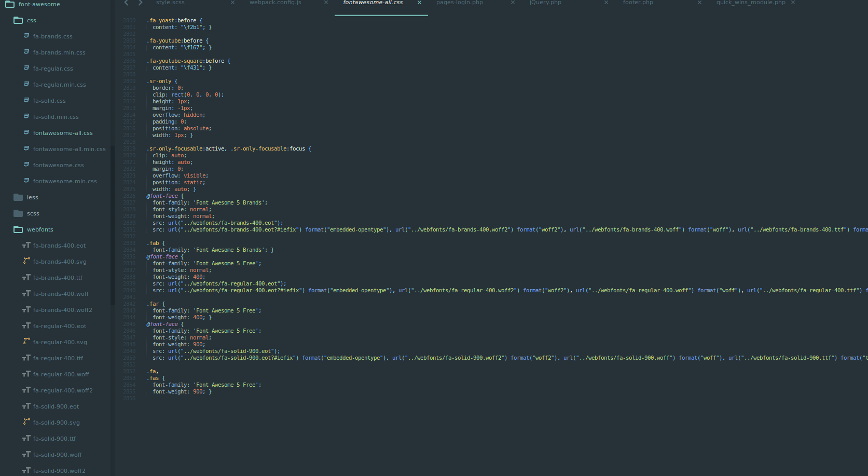This screenshot has width=868, height=476.
Task: Click the SVG icon beside fa-regular-400.svg
Action: [26, 342]
